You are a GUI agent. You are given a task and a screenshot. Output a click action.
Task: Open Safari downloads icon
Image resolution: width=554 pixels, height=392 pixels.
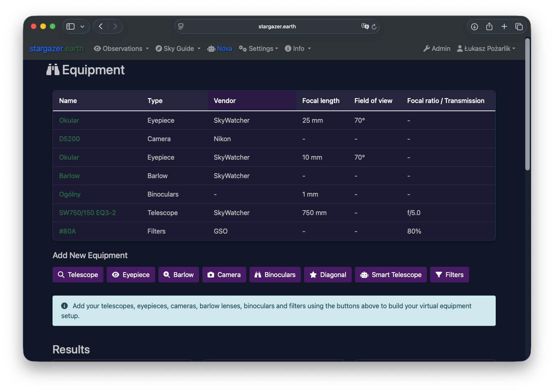474,27
